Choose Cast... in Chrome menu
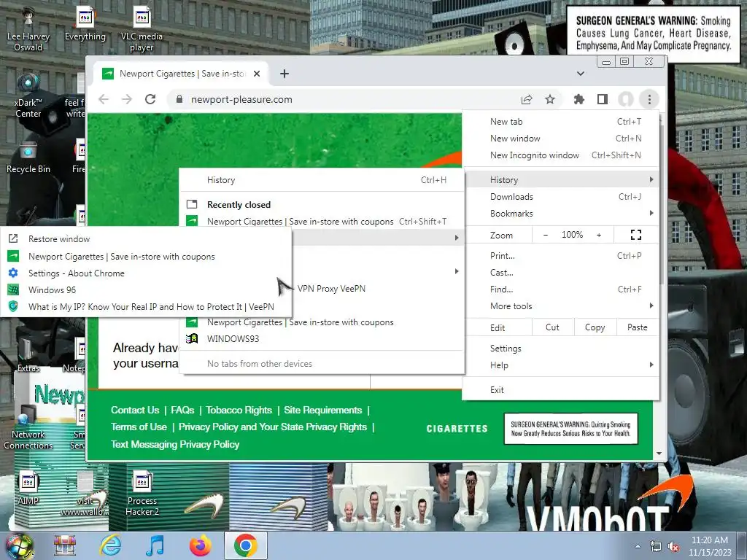Screen dimensions: 747x560 tap(561, 273)
